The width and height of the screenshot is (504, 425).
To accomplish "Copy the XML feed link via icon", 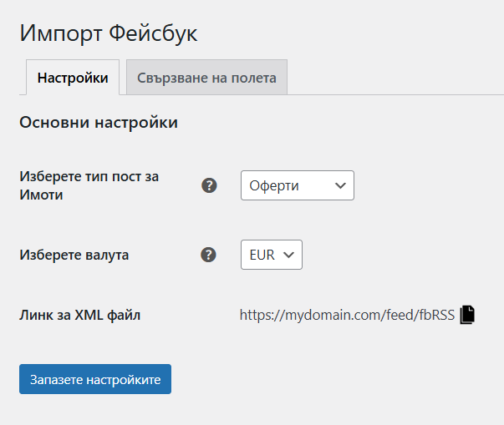I will 468,315.
